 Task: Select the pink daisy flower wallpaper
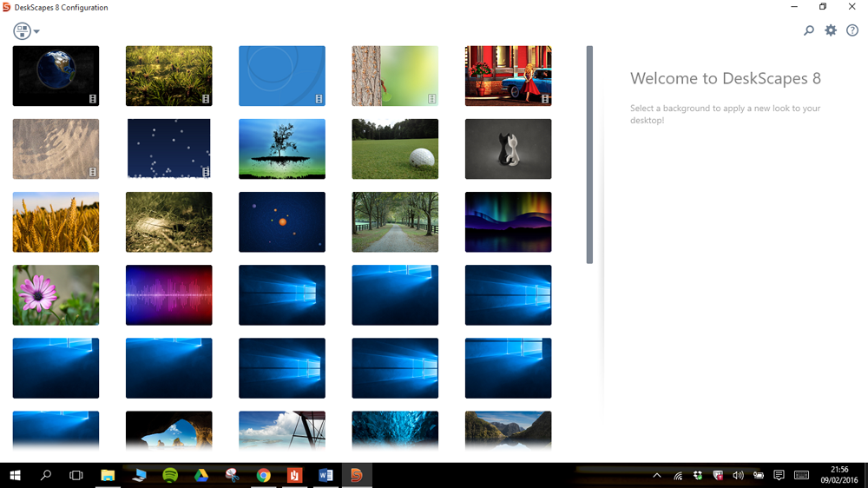click(x=56, y=294)
